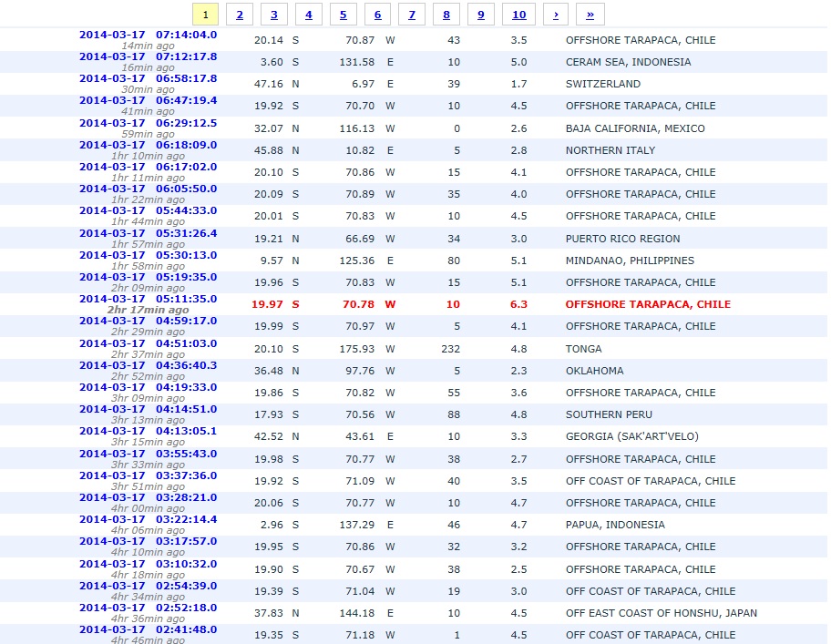
Task: Click the OKLAHOMA region text
Action: click(594, 371)
